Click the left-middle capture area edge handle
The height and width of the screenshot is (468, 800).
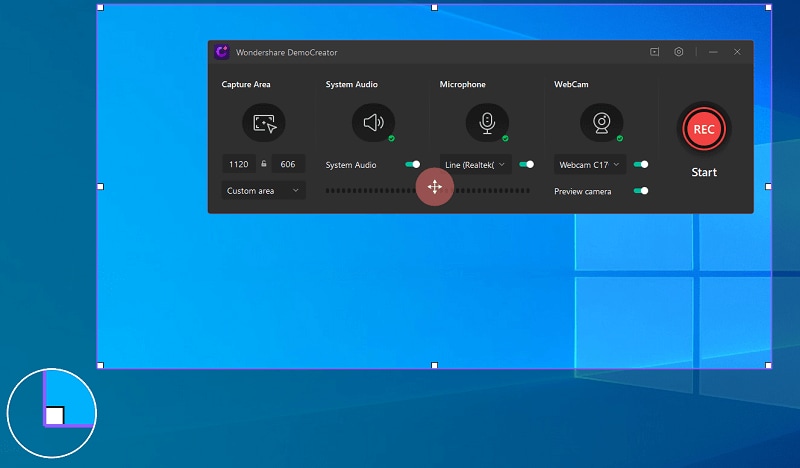coord(101,187)
